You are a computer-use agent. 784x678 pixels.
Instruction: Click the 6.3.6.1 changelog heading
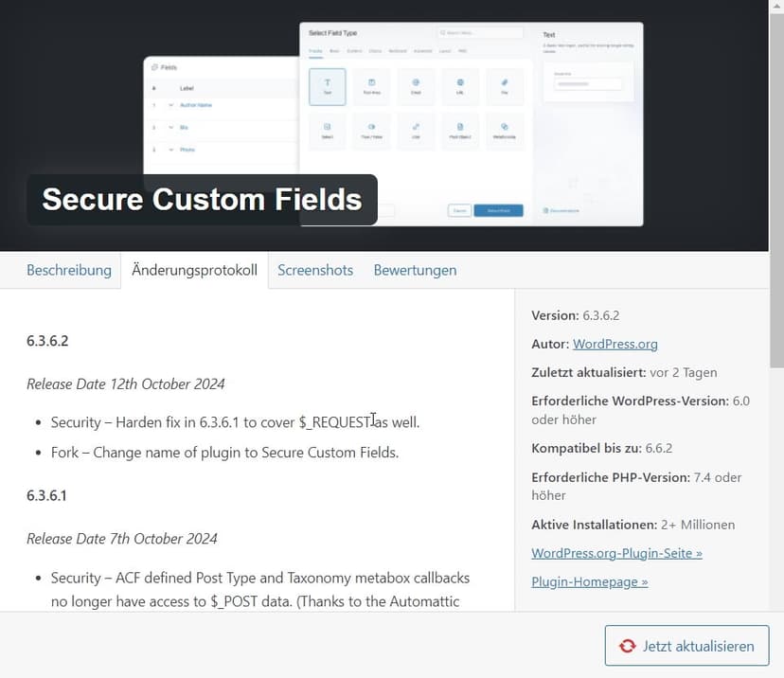pos(46,495)
